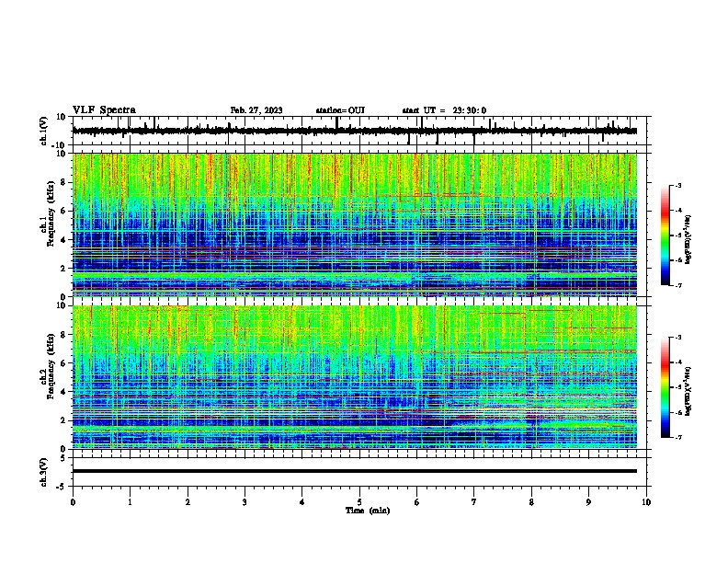728x563 pixels.
Task: Select the date "Feb. 27, 2023"
Action: (256, 110)
